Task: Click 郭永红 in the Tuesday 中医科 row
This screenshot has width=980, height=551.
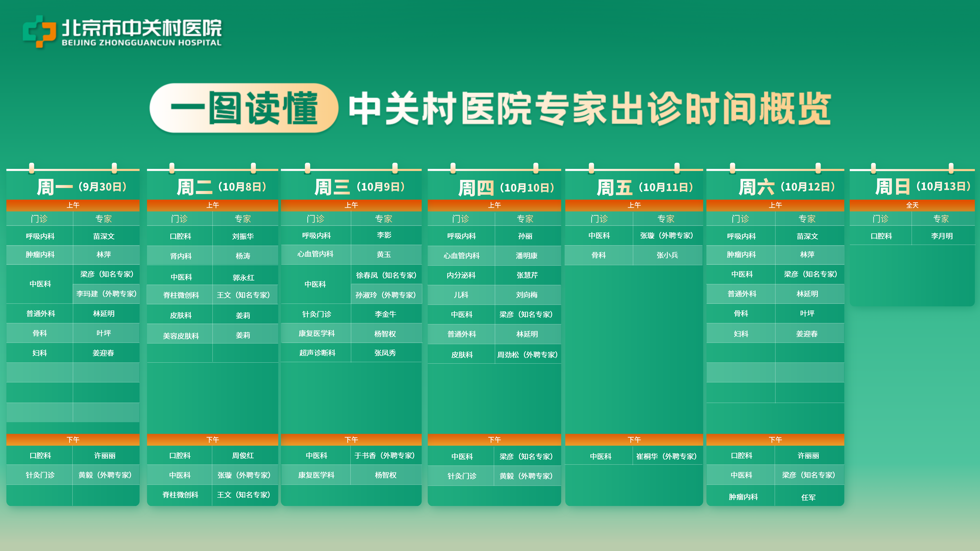Action: click(243, 278)
